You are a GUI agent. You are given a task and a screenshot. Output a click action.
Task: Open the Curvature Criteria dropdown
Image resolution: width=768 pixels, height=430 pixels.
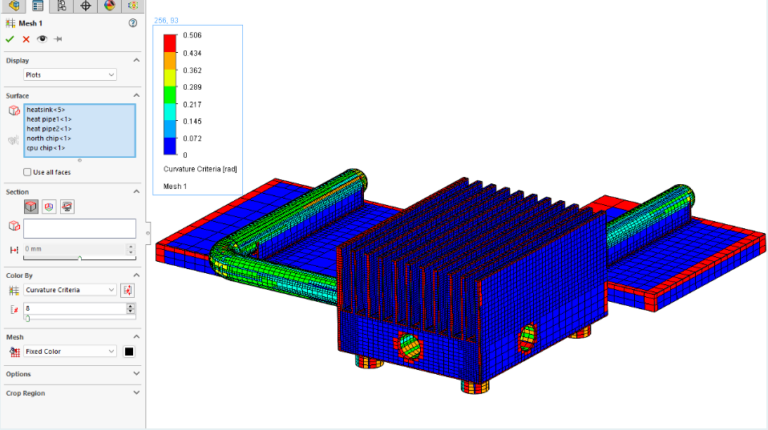pyautogui.click(x=70, y=290)
